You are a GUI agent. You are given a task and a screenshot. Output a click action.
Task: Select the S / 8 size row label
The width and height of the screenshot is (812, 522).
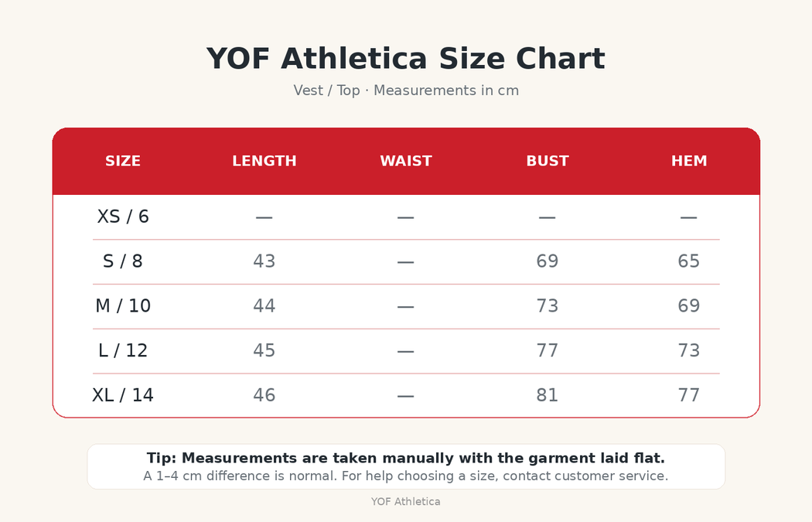pos(123,261)
